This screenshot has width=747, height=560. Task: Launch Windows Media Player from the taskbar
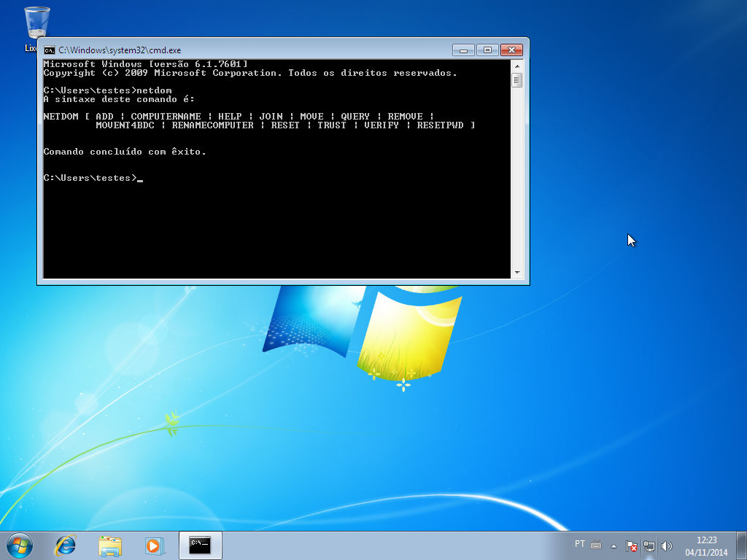(155, 545)
